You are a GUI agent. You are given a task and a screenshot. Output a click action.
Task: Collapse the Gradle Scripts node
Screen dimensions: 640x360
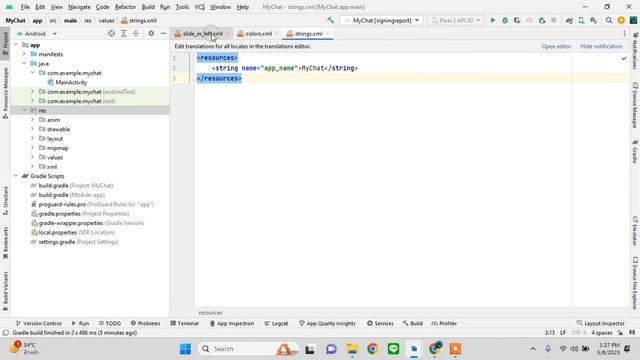click(x=16, y=176)
